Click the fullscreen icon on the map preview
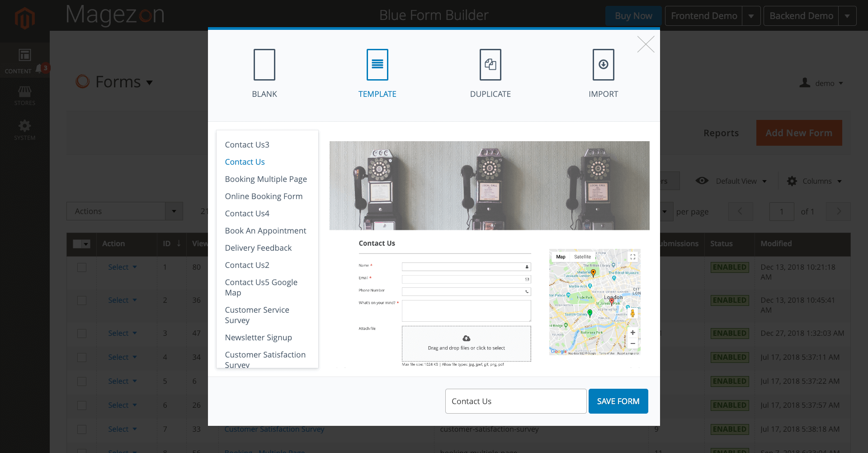The height and width of the screenshot is (453, 868). coord(633,257)
